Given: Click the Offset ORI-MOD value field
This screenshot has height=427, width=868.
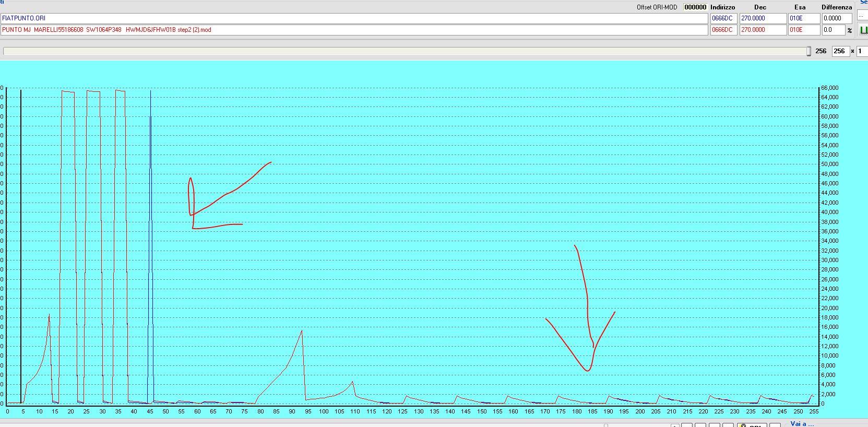Looking at the screenshot, I should [695, 7].
